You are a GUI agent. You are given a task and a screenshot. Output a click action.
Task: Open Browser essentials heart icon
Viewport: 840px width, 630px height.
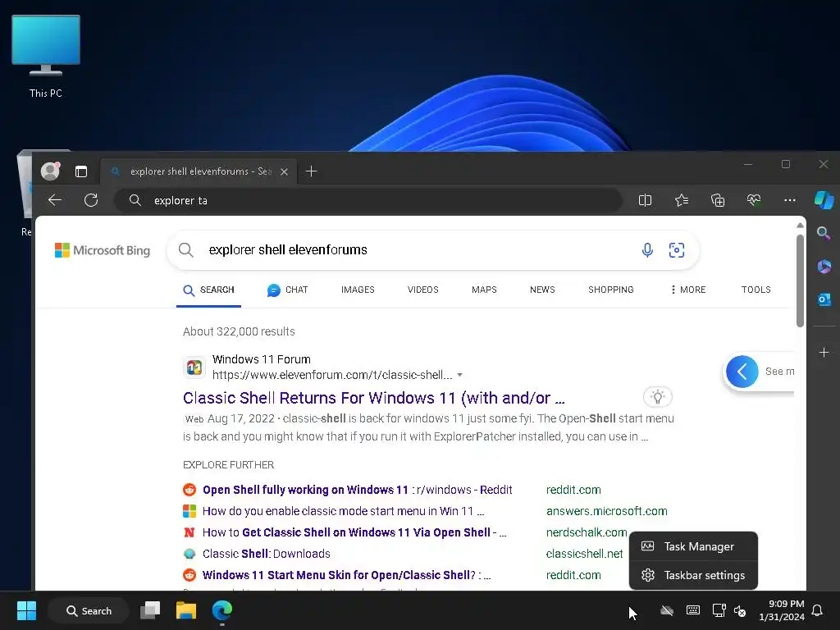coord(754,200)
